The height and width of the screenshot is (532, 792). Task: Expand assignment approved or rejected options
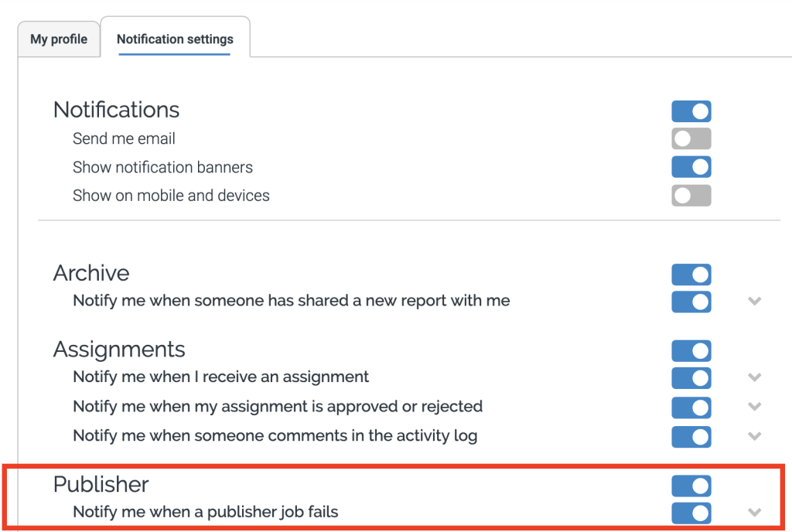click(x=755, y=407)
